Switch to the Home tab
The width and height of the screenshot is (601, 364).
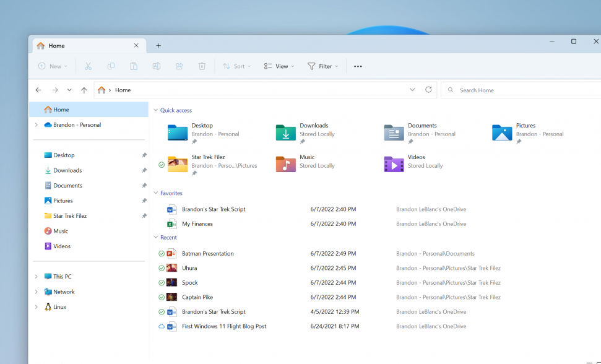56,45
